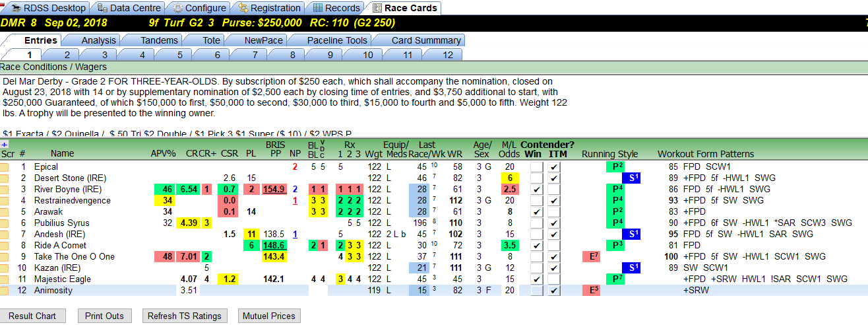Open the Tote sub-tab
Screen dimensions: 868x325
[211, 40]
